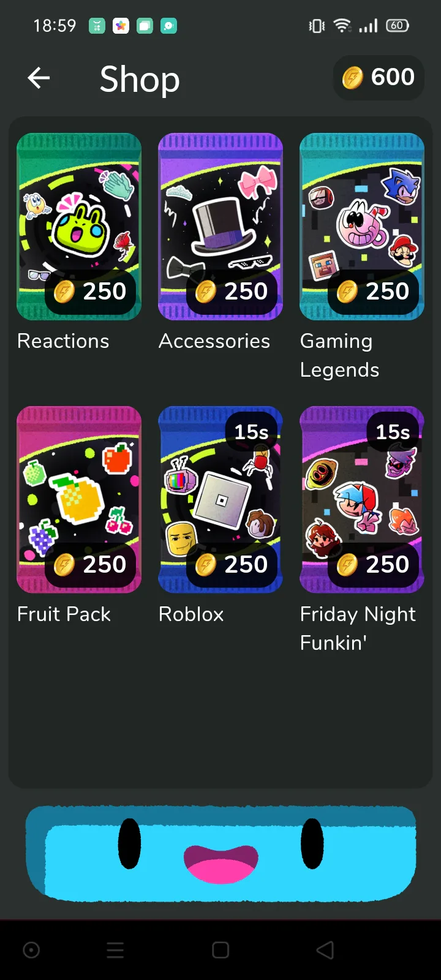Open the Reactions sticker pack
Viewport: 441px width, 980px height.
pyautogui.click(x=79, y=227)
